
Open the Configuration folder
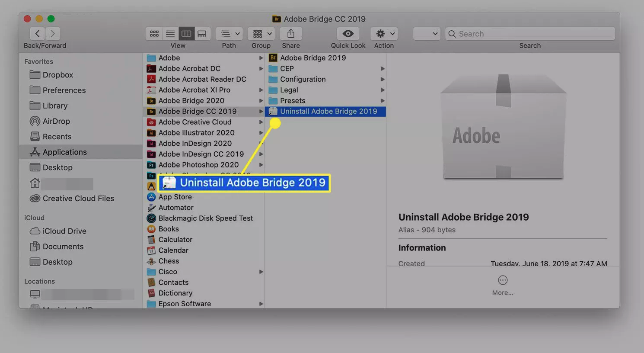[x=325, y=79]
